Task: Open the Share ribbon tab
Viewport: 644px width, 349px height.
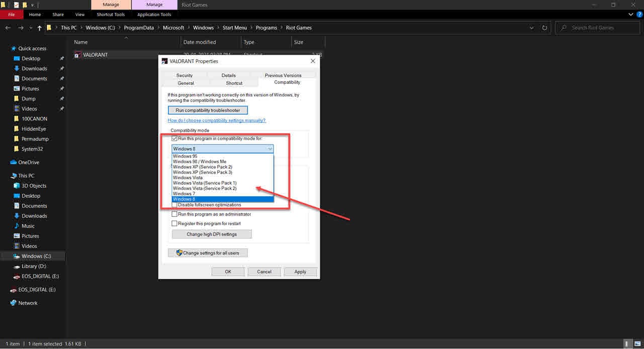Action: click(x=58, y=15)
